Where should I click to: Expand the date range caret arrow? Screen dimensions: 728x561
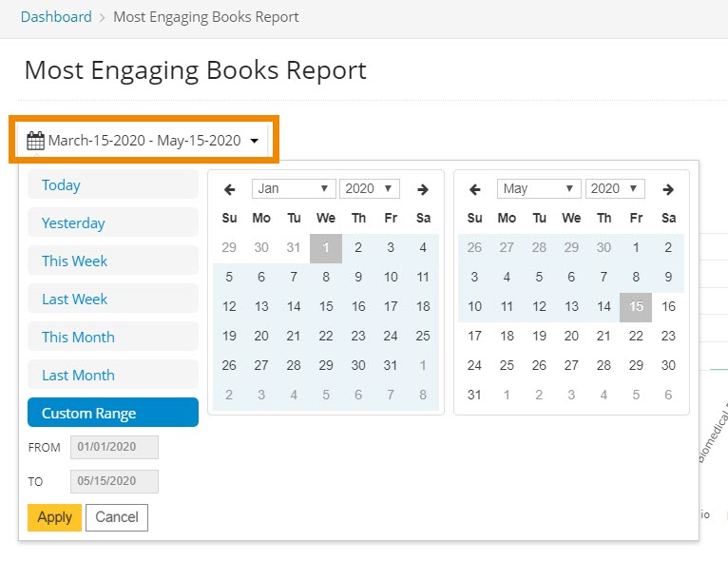[255, 142]
